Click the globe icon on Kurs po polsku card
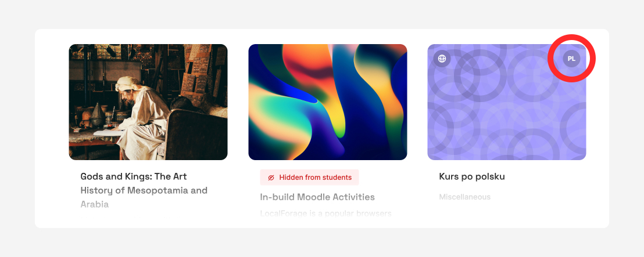644x257 pixels. tap(442, 59)
